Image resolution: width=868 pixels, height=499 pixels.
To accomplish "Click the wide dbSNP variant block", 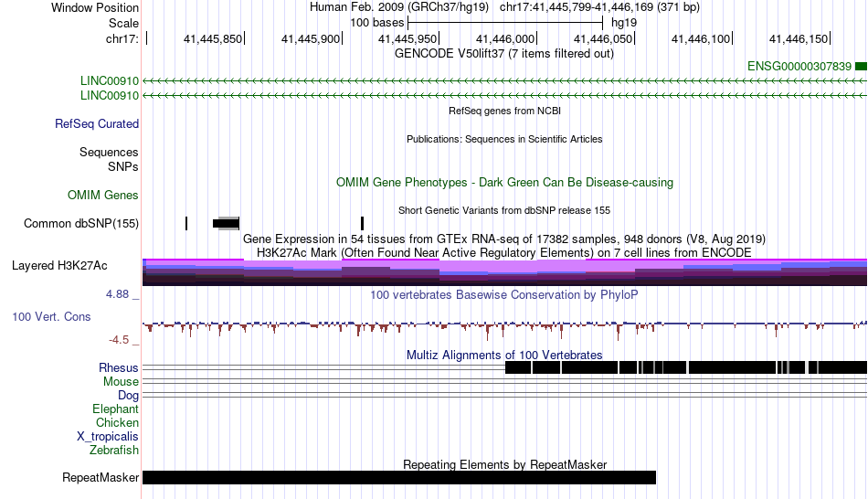I will (226, 224).
